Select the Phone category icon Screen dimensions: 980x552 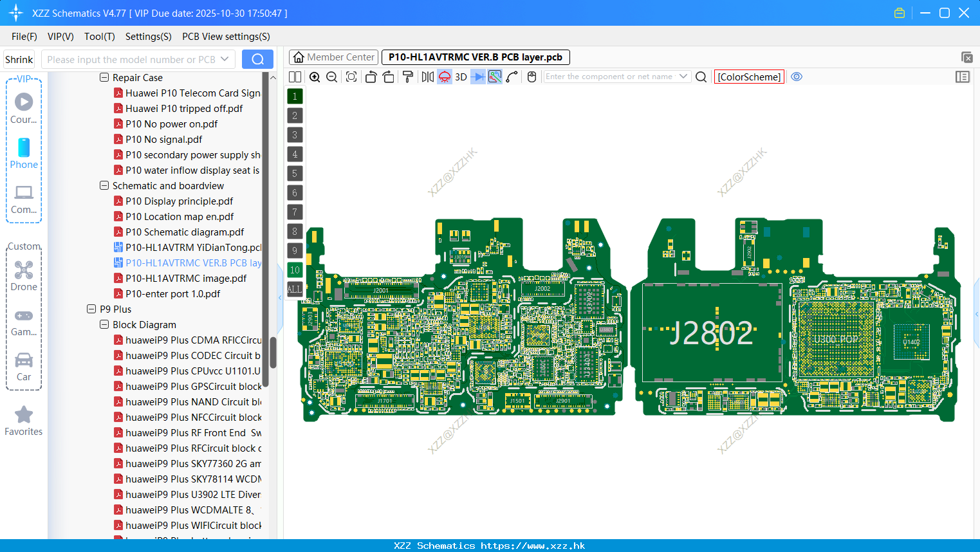pyautogui.click(x=24, y=154)
